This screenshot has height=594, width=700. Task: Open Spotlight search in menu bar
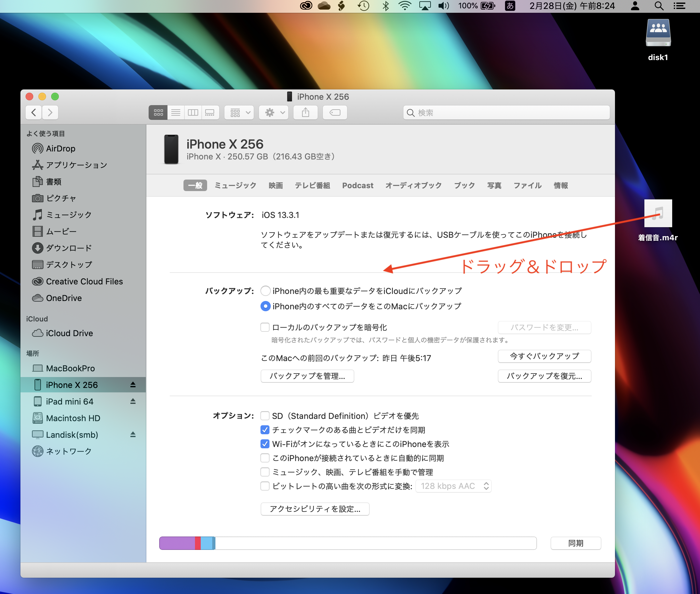click(659, 6)
